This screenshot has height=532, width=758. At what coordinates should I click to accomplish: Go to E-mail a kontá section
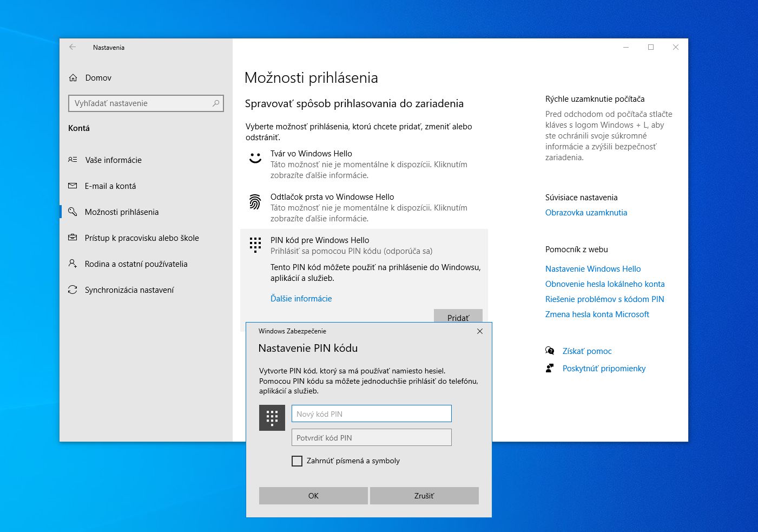pos(110,186)
